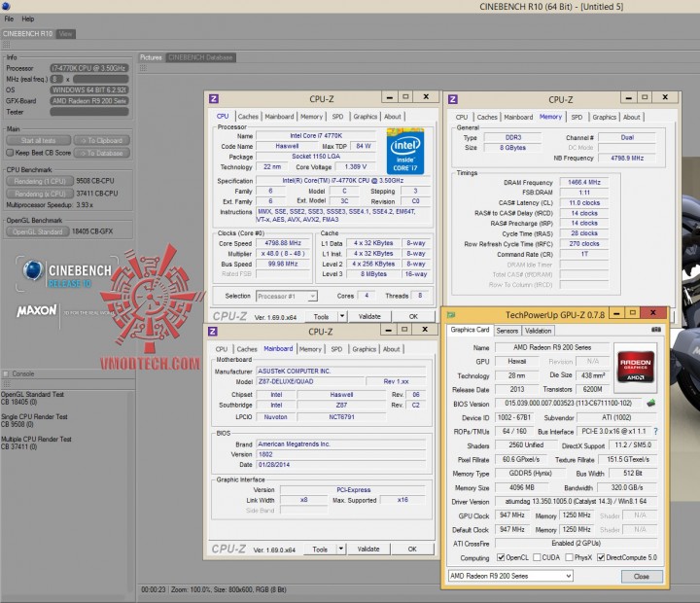The height and width of the screenshot is (603, 700).
Task: Click Tools button in CPU-Z CPU window
Action: pyautogui.click(x=321, y=316)
